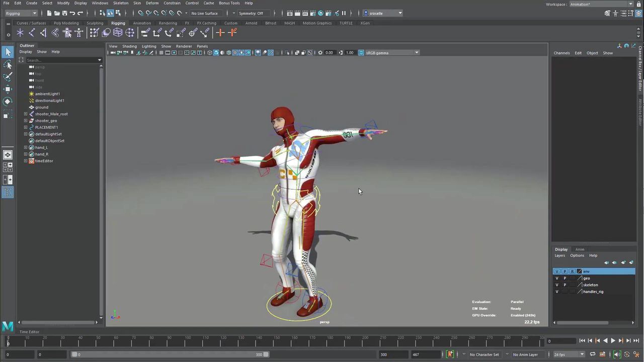Activate the Rotate tool in the toolbox

pyautogui.click(x=8, y=102)
